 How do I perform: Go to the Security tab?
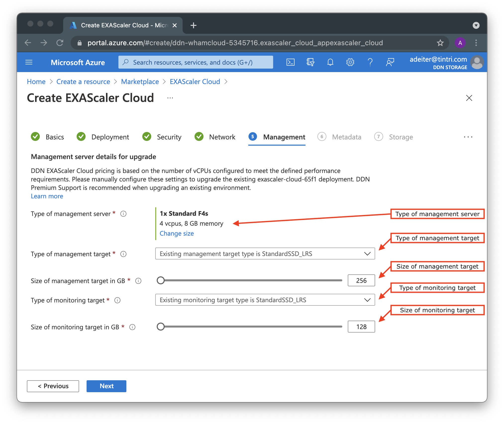tap(162, 137)
